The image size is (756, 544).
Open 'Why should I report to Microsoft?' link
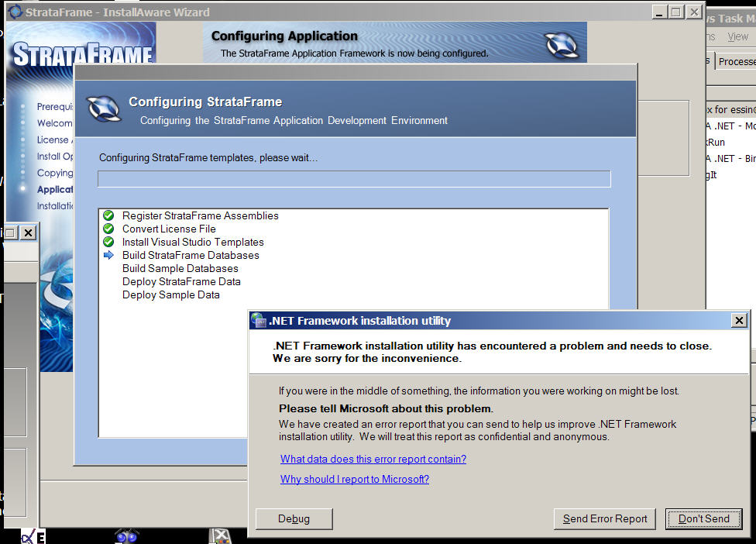355,479
